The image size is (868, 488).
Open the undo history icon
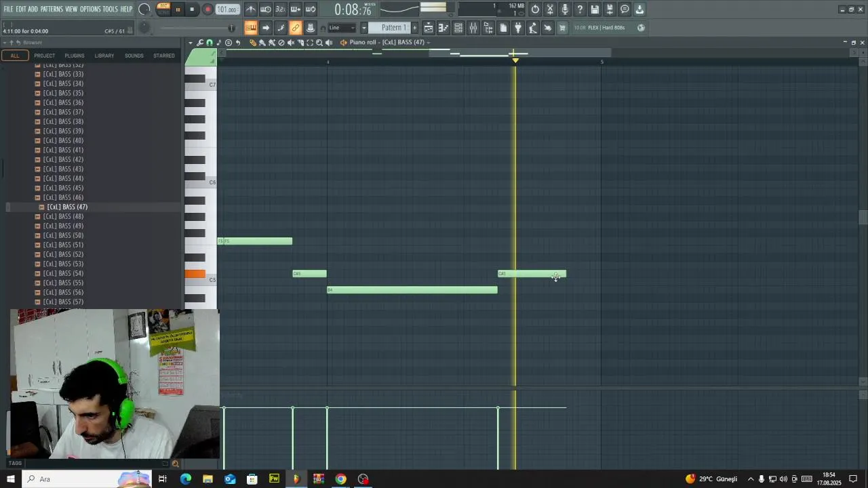tap(535, 9)
